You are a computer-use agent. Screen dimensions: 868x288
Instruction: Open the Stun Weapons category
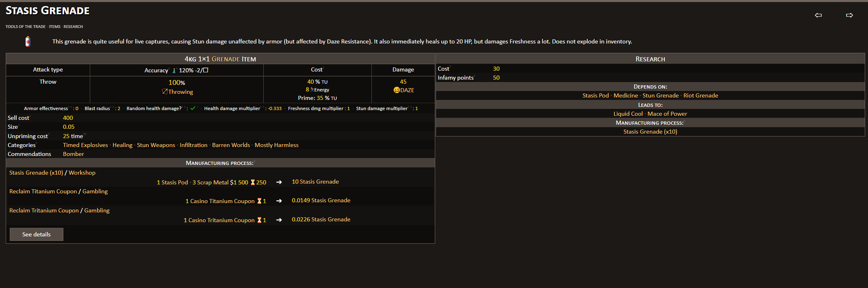[156, 145]
